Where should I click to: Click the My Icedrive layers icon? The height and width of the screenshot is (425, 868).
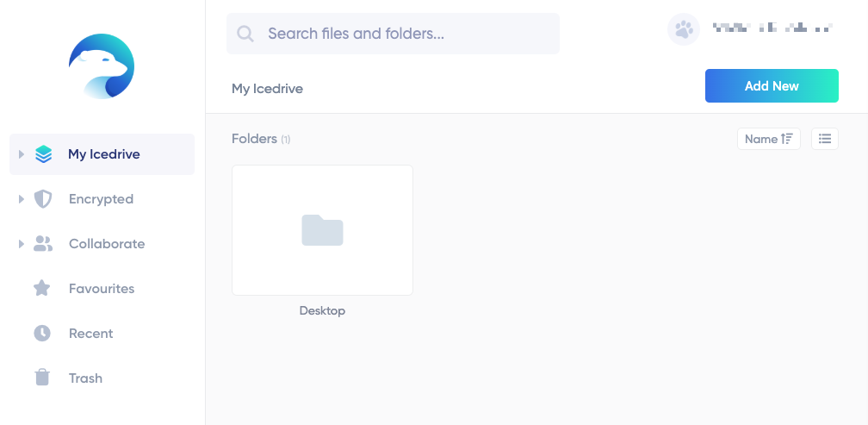(x=43, y=154)
